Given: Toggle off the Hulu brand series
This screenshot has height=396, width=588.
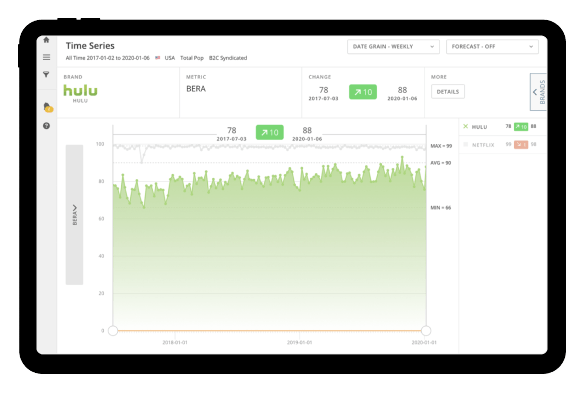Looking at the screenshot, I should (x=465, y=126).
